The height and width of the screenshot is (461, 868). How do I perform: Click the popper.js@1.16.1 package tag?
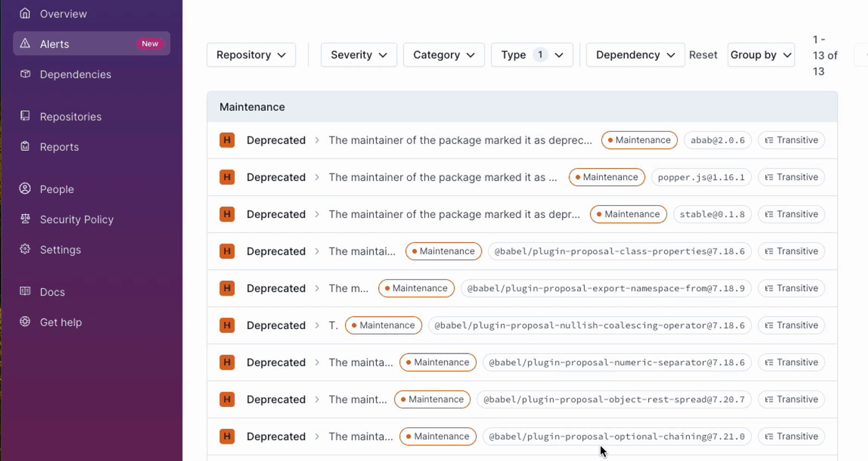pos(701,177)
